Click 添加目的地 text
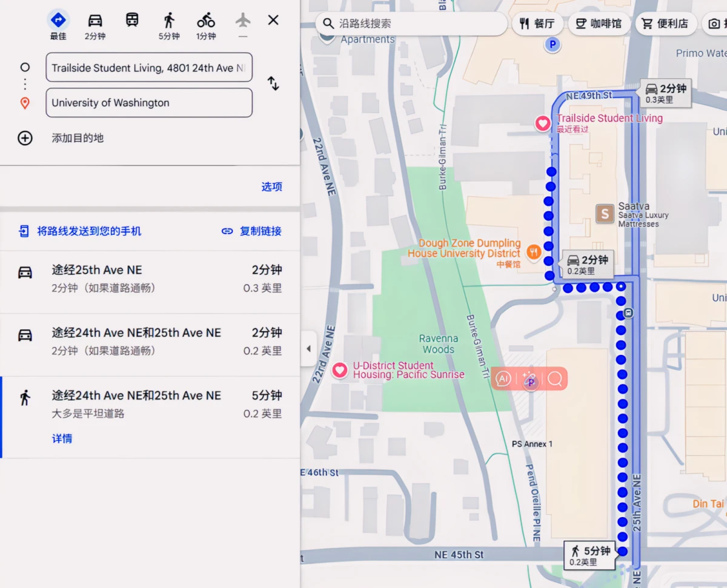 (x=78, y=138)
